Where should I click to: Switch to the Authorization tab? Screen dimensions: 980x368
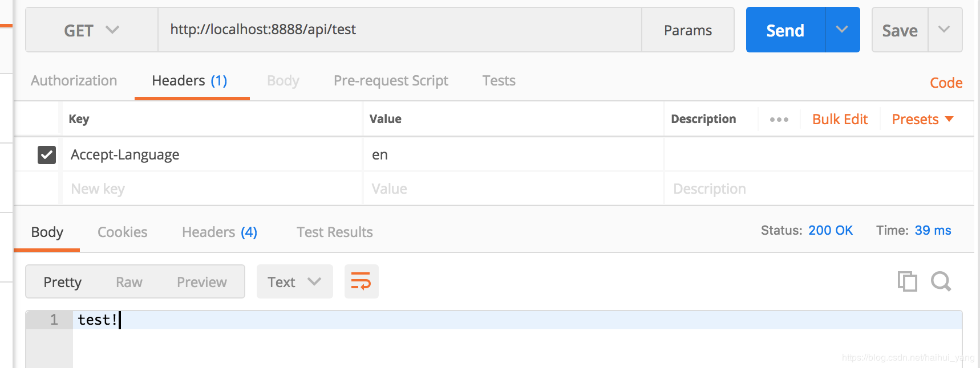pyautogui.click(x=74, y=81)
